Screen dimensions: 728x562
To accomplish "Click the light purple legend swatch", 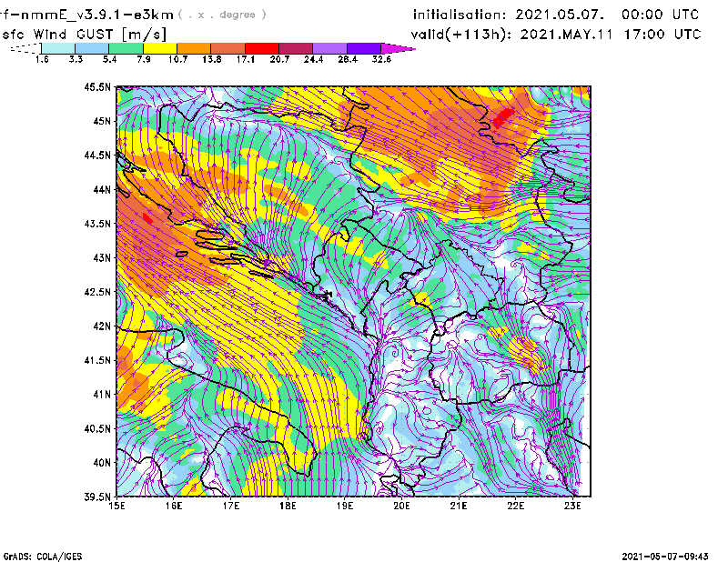I will [330, 48].
